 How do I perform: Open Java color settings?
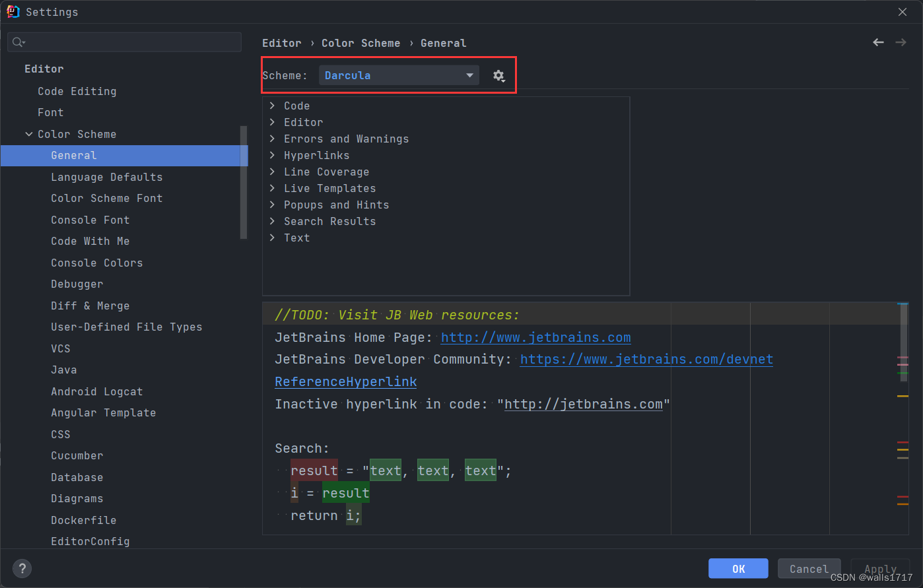coord(64,370)
